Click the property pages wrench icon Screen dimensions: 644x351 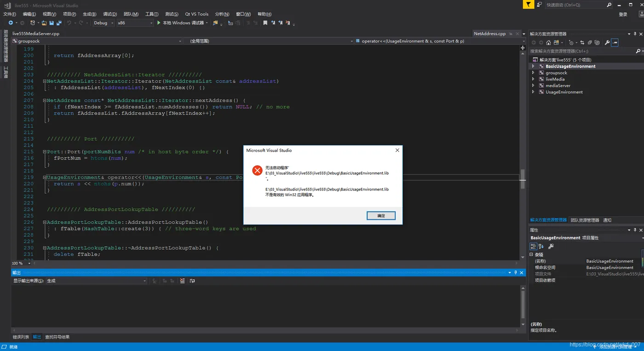coord(551,247)
